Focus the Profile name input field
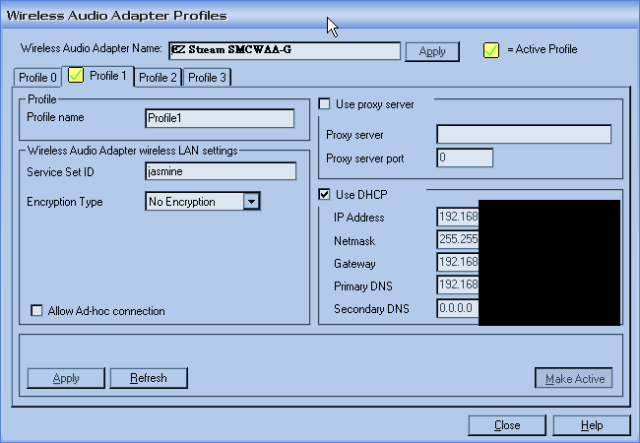The width and height of the screenshot is (640, 443). point(220,118)
